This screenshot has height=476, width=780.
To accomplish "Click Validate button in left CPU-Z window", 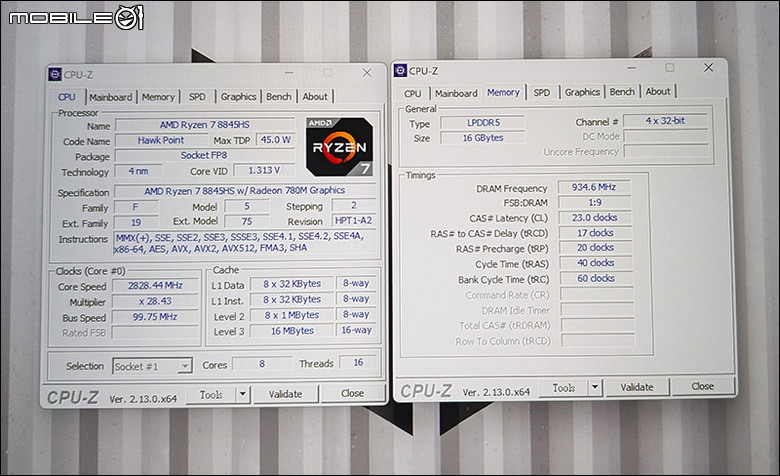I will coord(285,394).
